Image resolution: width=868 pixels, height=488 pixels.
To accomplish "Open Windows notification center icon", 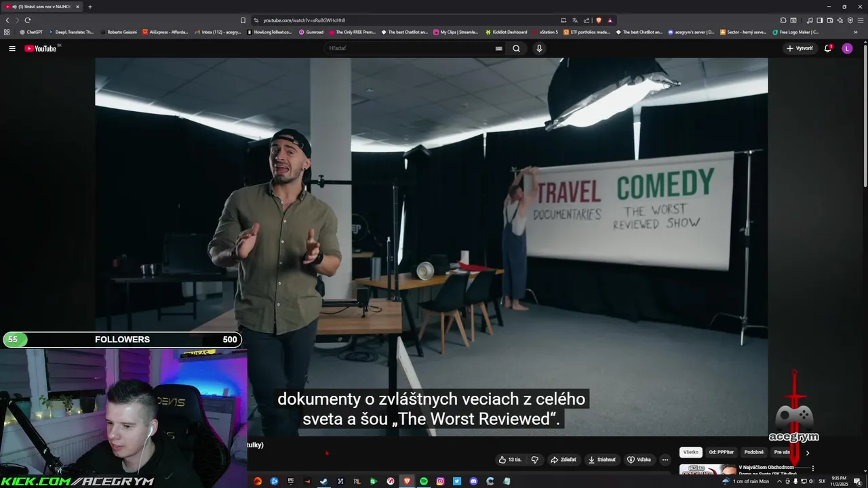I will point(859,481).
